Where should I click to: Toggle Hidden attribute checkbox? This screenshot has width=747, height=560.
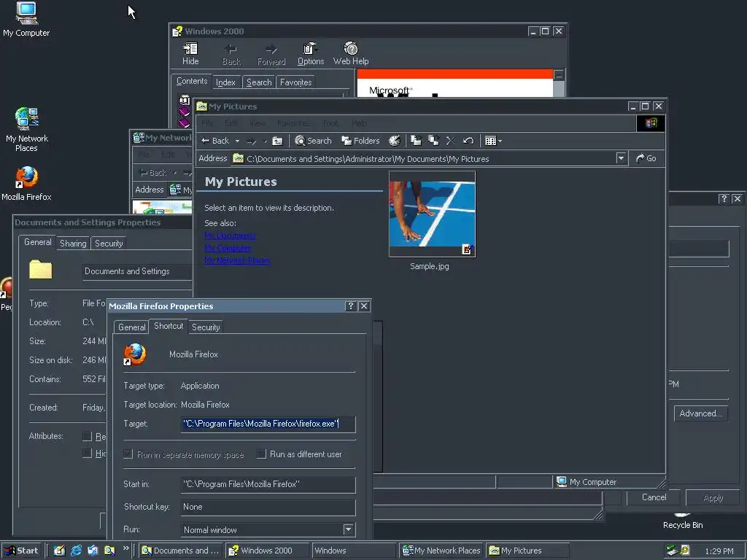[87, 453]
